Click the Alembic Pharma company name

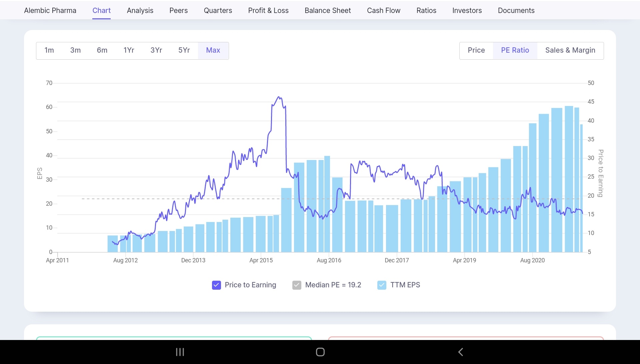click(50, 10)
